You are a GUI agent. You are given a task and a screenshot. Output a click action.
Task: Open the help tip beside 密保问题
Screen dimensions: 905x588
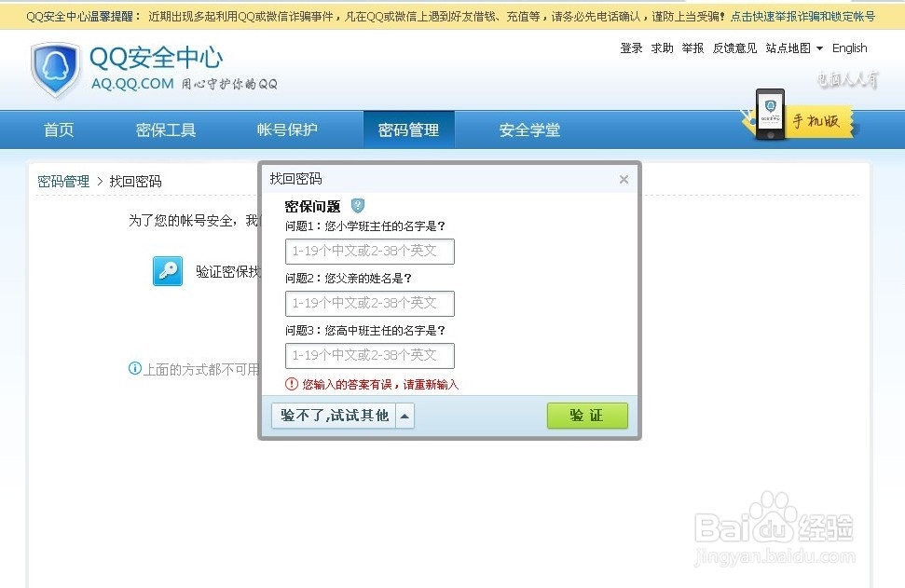(357, 206)
